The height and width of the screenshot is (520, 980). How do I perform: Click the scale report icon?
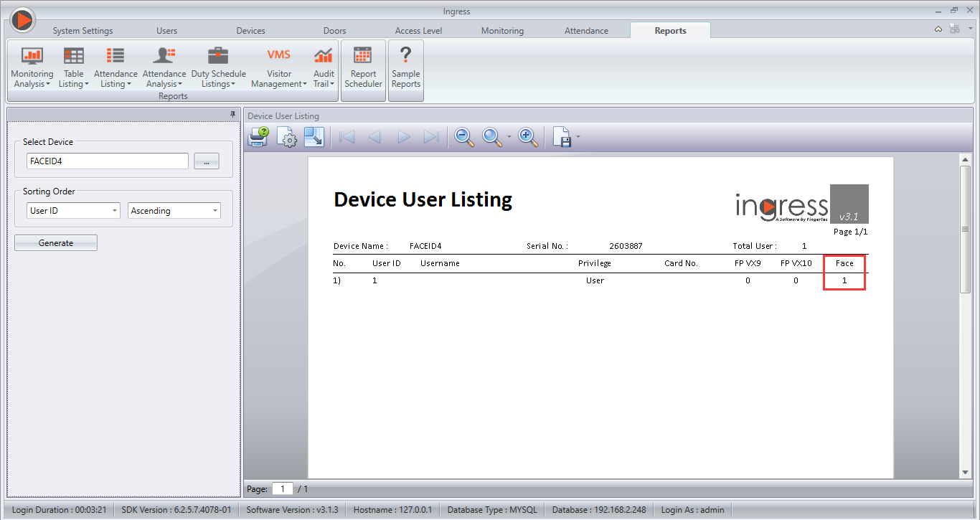tap(314, 136)
